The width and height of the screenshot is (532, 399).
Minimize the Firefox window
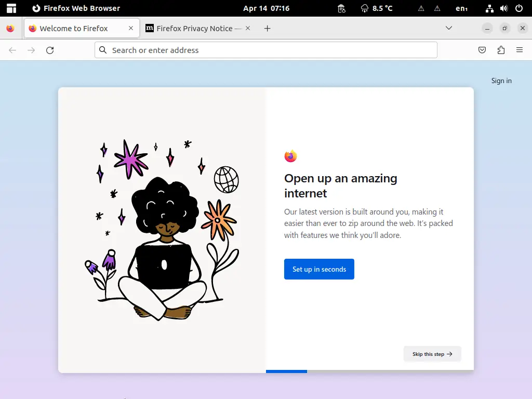(x=487, y=29)
